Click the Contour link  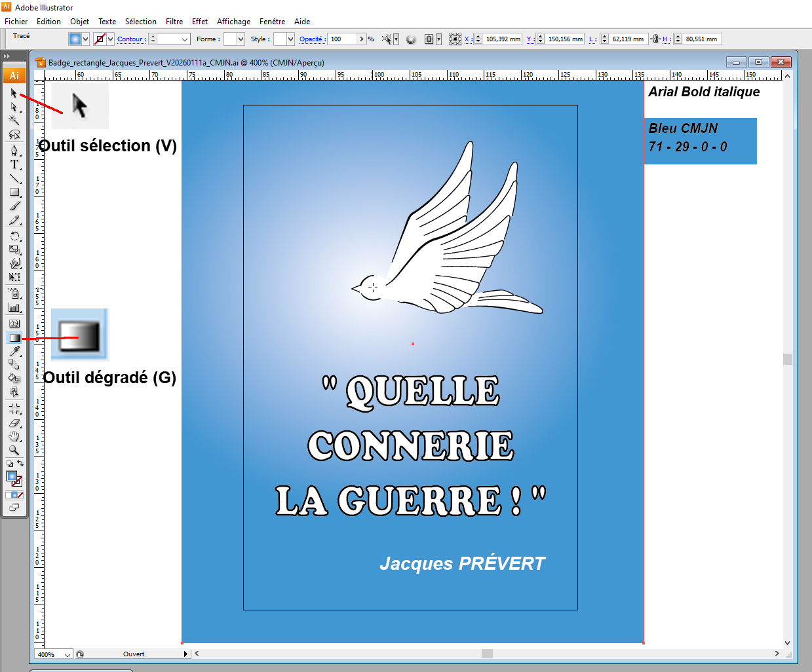click(x=130, y=39)
